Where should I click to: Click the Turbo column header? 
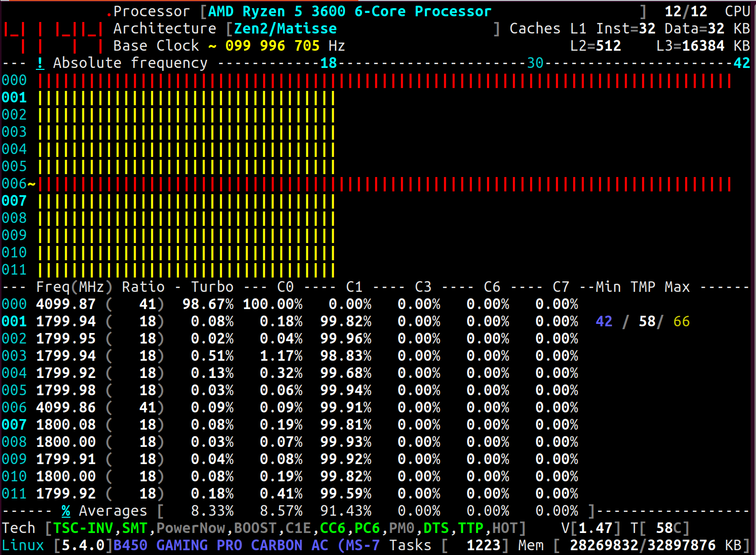[x=212, y=287]
